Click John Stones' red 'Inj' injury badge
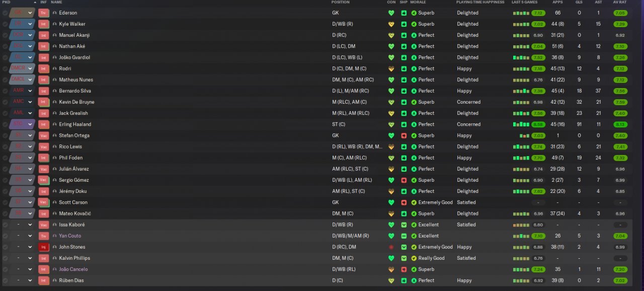 pyautogui.click(x=44, y=247)
